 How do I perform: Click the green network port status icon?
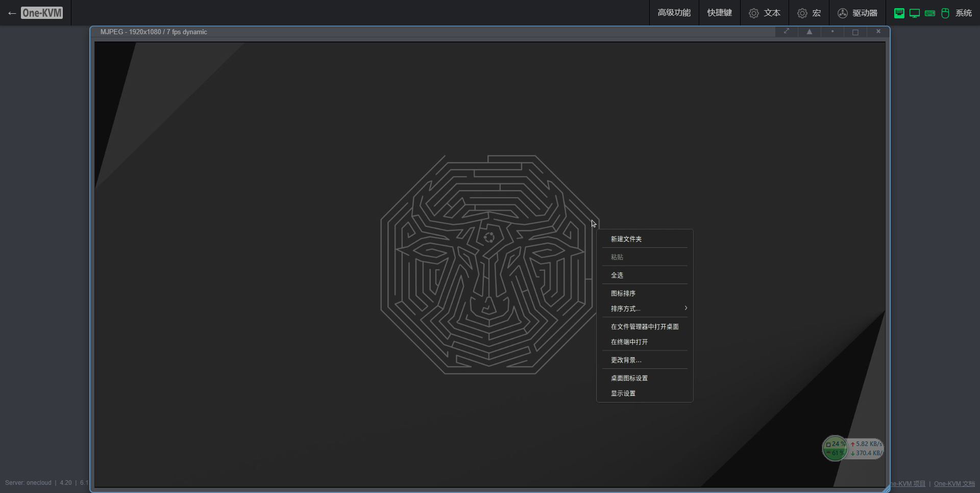coord(899,13)
